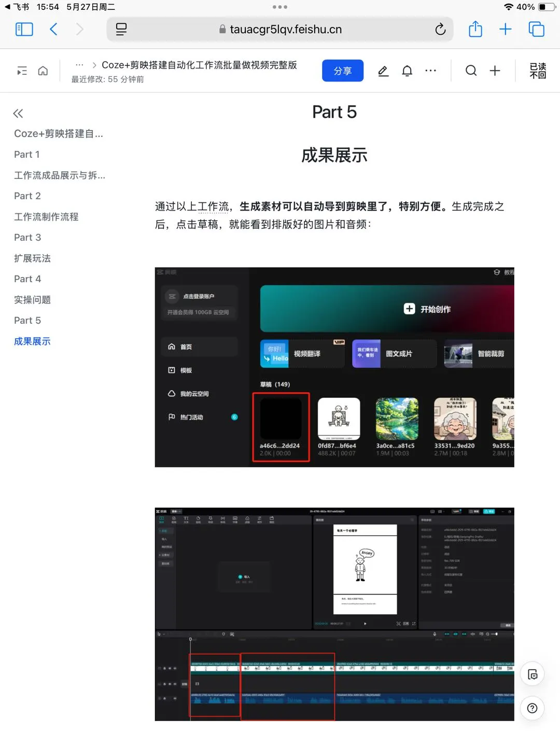This screenshot has width=560, height=747.
Task: Tap the tauacgr5lqv.feishu.cn address bar
Action: coord(285,30)
